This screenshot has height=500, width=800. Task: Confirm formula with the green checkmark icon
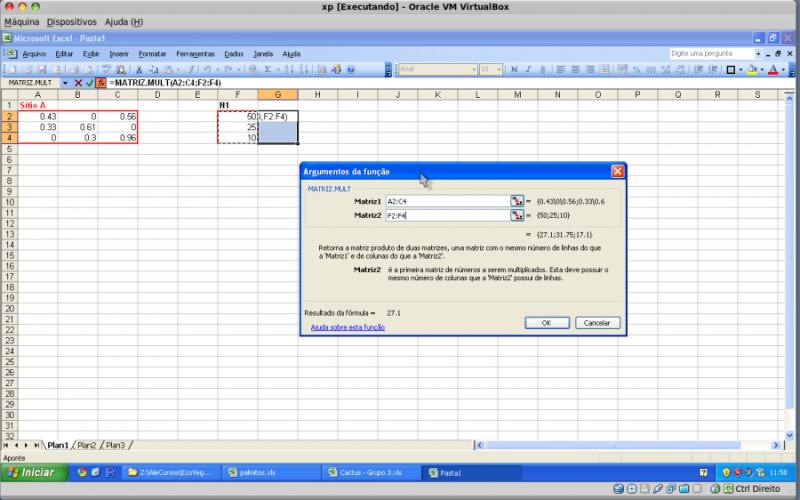[x=89, y=82]
